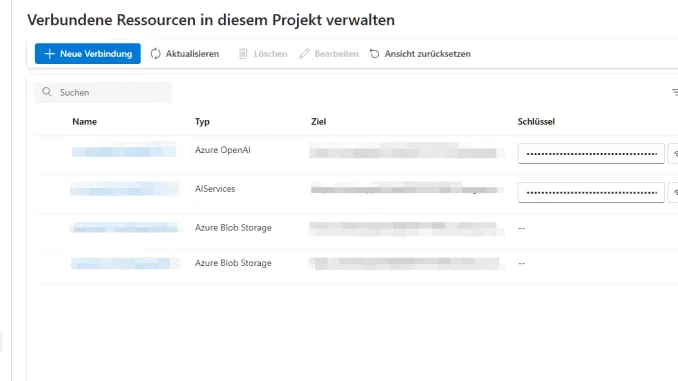Click the disabled Löschen button
This screenshot has width=678, height=381.
pyautogui.click(x=263, y=54)
